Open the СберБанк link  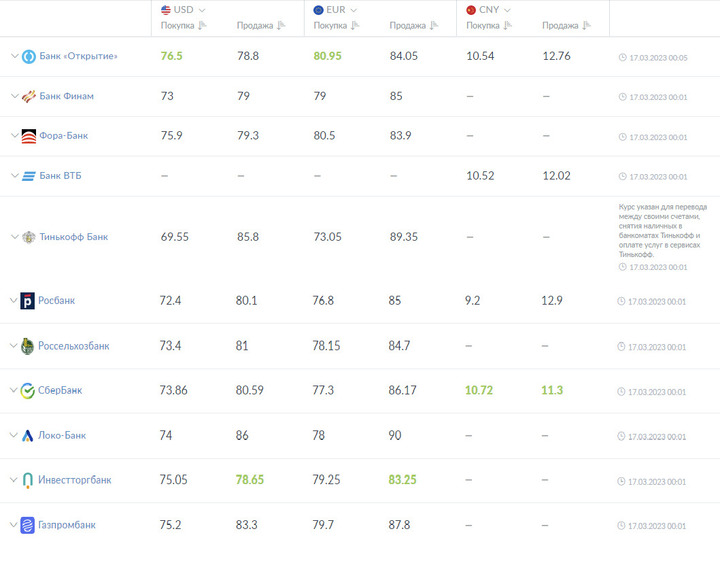tap(60, 390)
